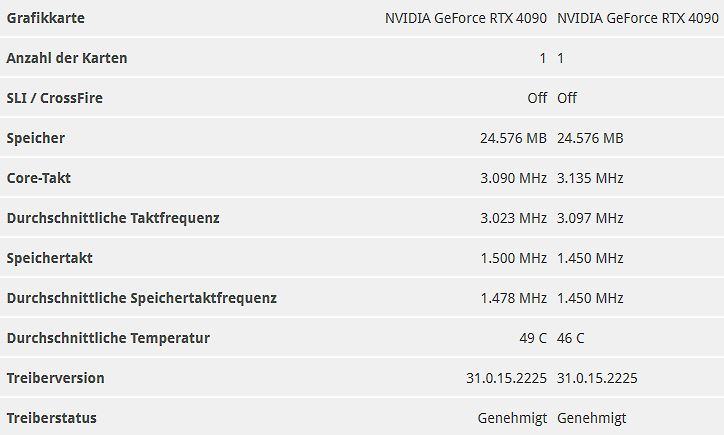Select the 3.135 MHz core clock value

tap(590, 178)
